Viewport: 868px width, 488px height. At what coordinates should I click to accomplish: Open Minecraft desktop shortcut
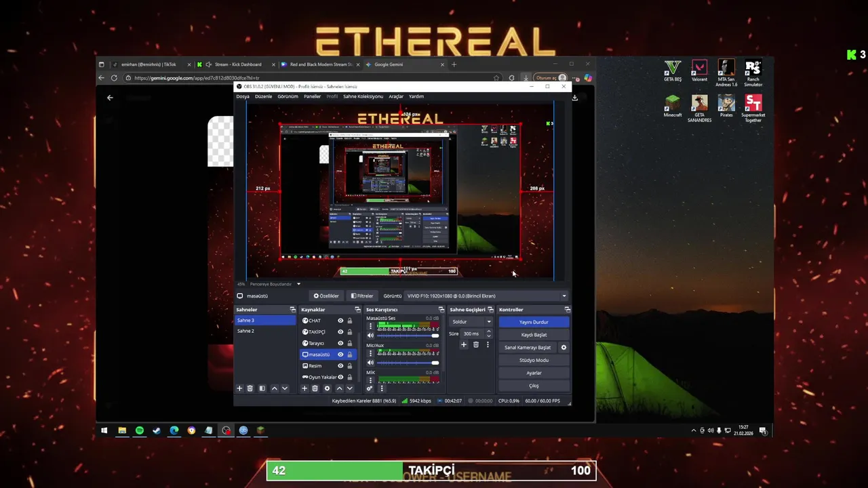pyautogui.click(x=672, y=106)
